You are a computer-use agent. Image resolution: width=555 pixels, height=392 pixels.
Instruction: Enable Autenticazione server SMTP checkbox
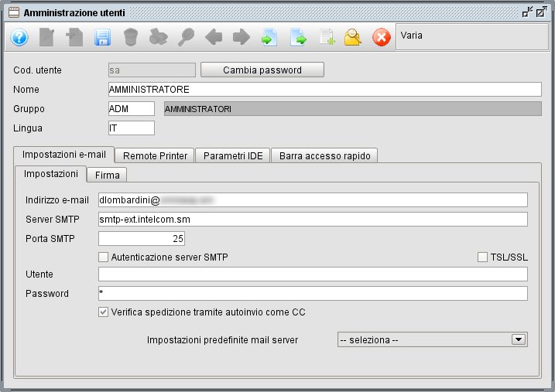104,257
